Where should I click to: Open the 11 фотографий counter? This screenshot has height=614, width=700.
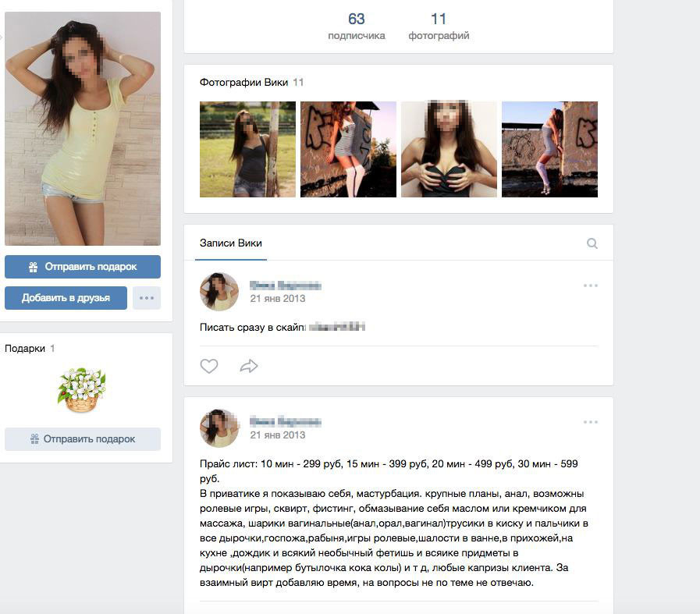pyautogui.click(x=439, y=26)
